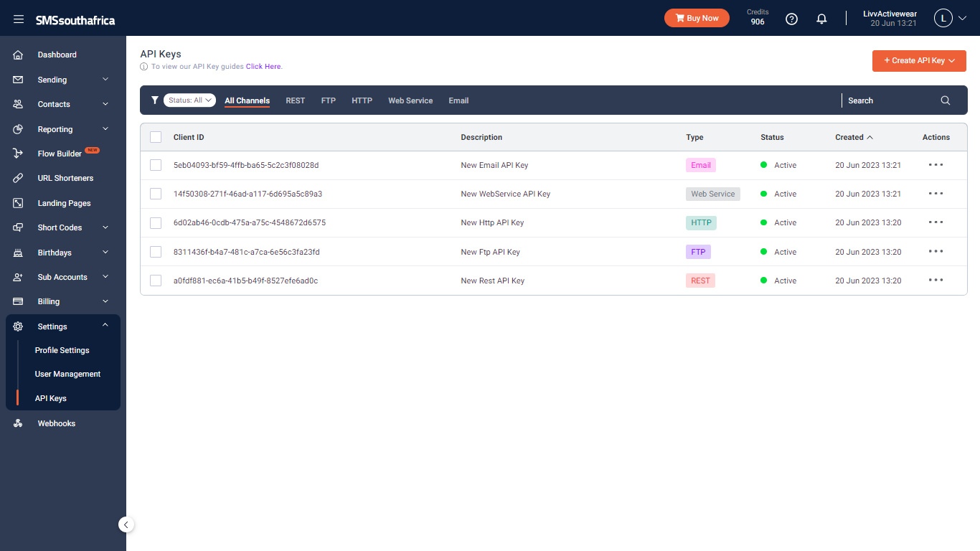Screen dimensions: 980x551
Task: Click the search magnifier icon
Action: pyautogui.click(x=946, y=100)
